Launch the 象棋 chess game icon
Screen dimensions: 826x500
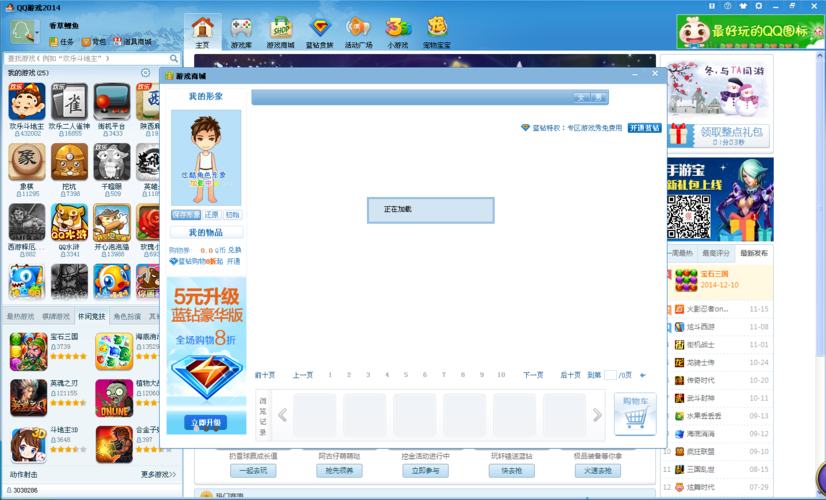27,162
